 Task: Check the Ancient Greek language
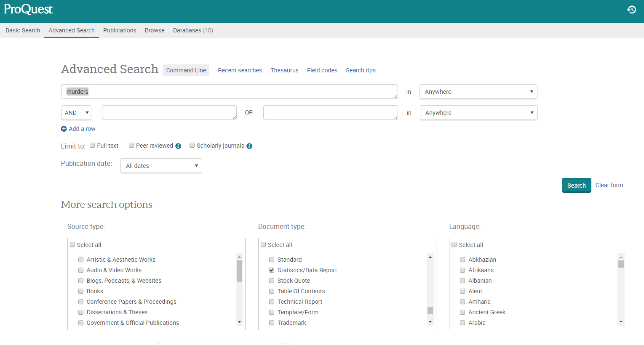(x=462, y=312)
